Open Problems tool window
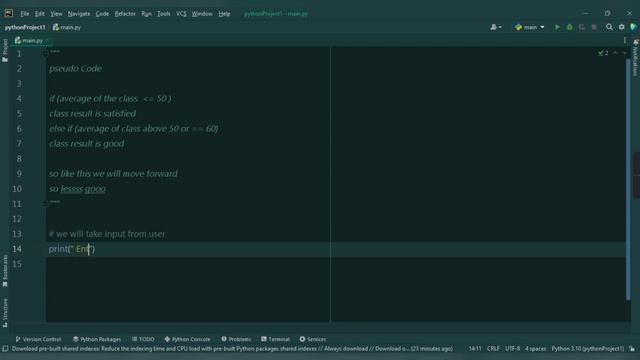 point(236,339)
